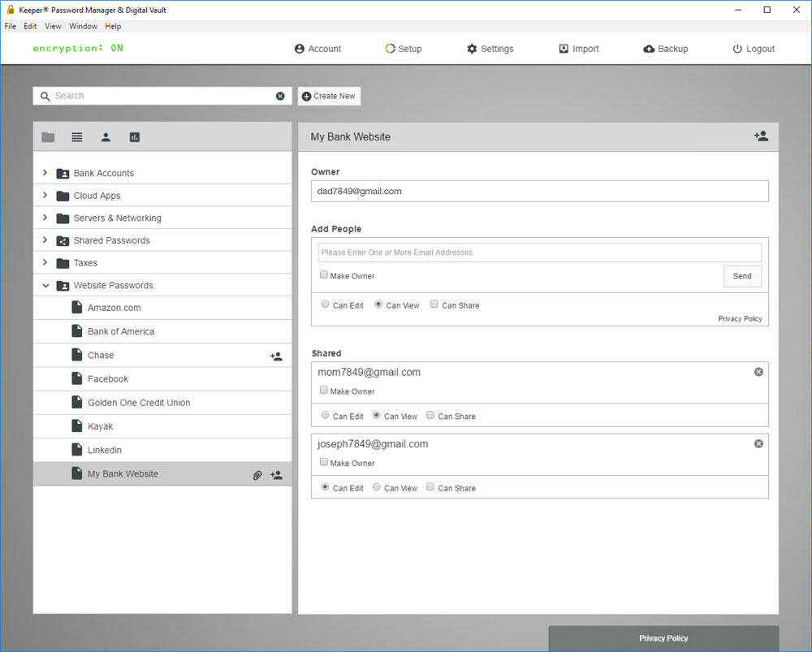Expand the Bank Accounts folder chevron
Screen dimensions: 812x652
point(45,172)
